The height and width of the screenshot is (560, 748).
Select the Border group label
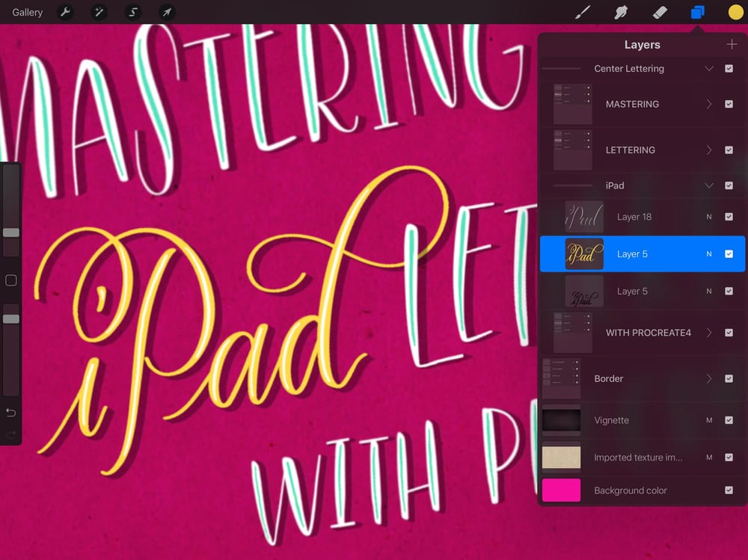609,378
